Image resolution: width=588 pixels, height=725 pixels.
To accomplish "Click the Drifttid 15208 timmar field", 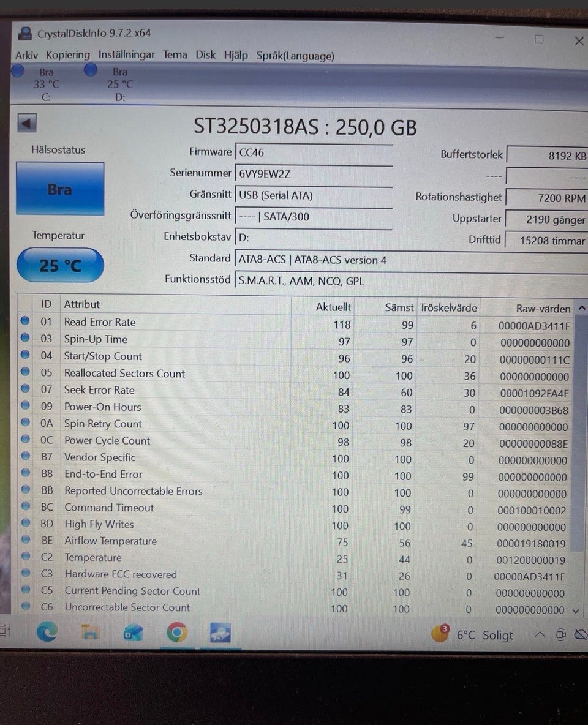I will (546, 241).
